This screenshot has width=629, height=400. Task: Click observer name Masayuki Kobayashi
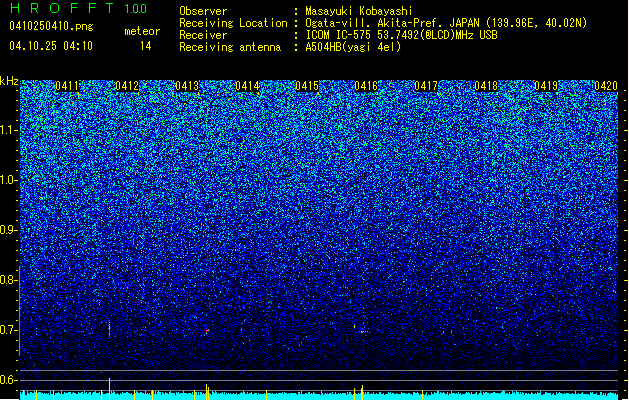click(x=359, y=11)
